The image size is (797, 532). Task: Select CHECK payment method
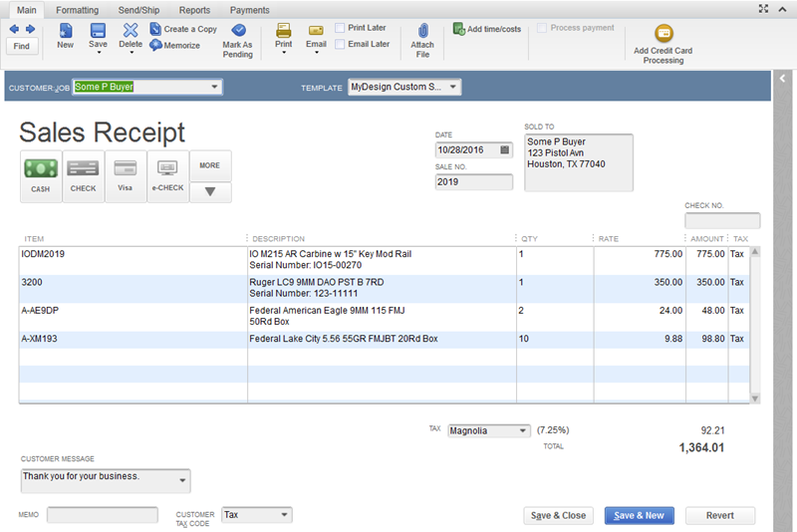coord(84,176)
